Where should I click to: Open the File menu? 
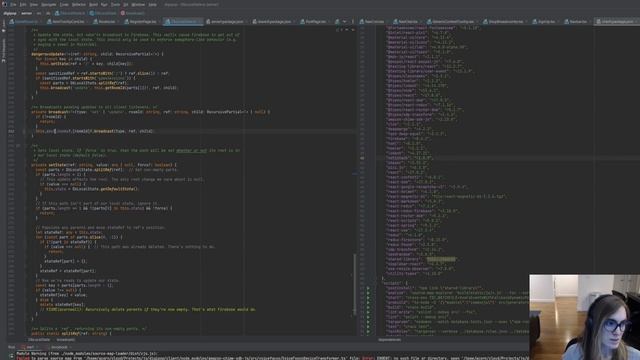coord(13,4)
